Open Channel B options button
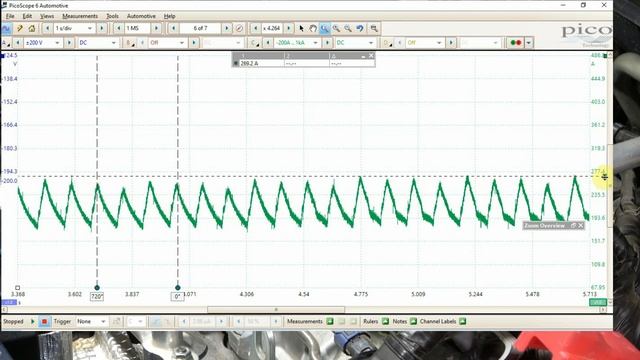Viewport: 640px width, 360px height. pos(130,43)
